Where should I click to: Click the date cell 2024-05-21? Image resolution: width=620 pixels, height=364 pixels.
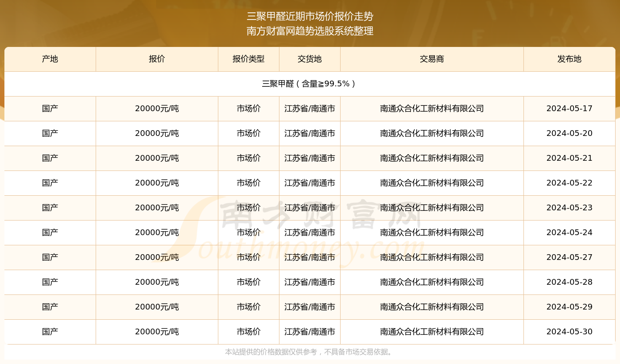570,158
